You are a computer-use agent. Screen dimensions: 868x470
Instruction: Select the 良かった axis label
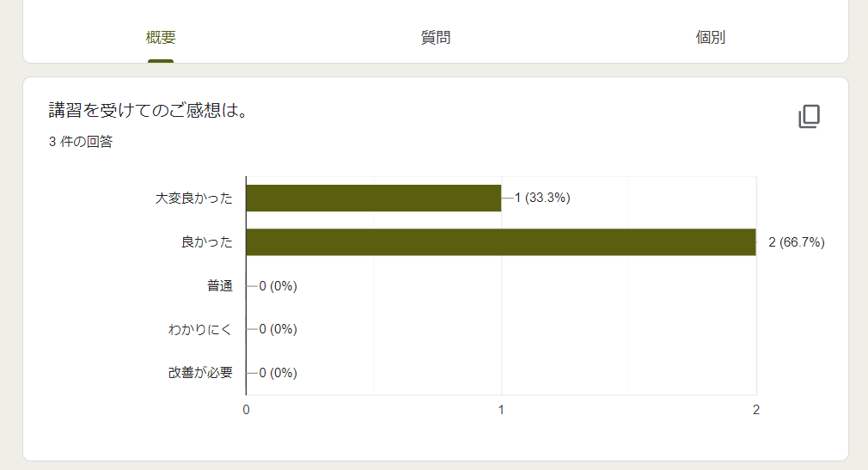point(207,242)
